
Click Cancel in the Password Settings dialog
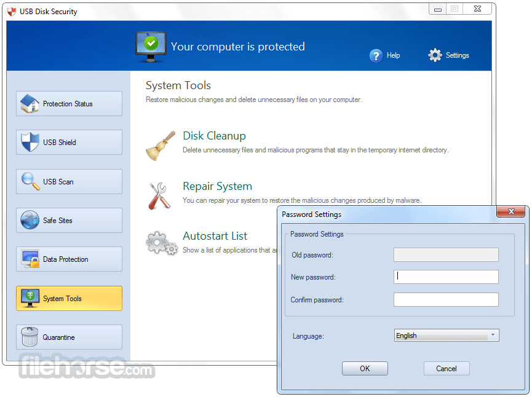(447, 369)
